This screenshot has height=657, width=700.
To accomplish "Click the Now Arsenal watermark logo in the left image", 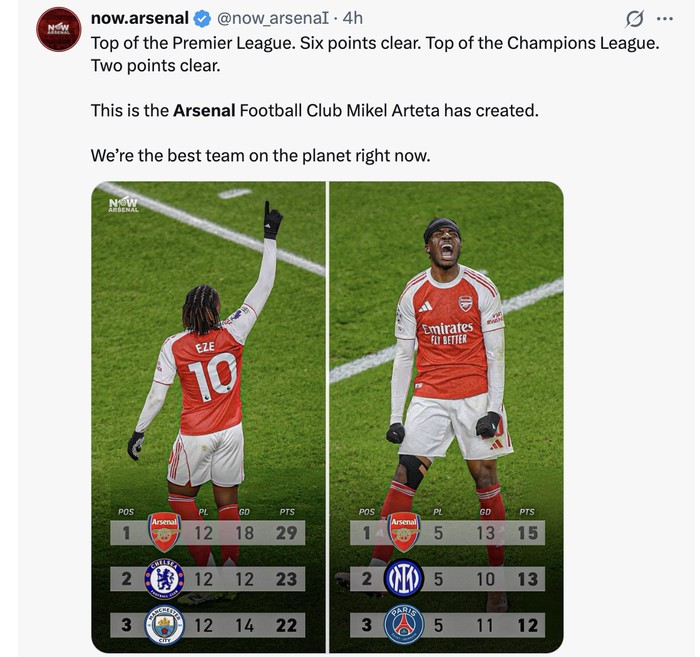I will pos(124,205).
